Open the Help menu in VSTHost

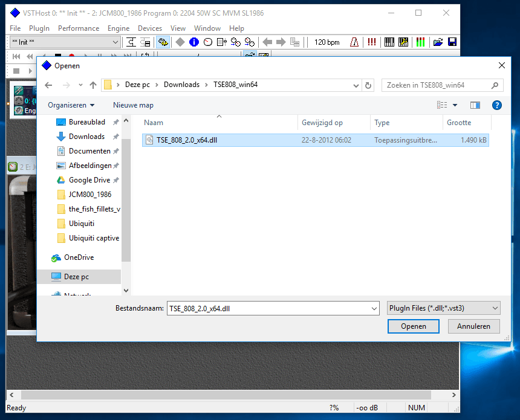(x=236, y=28)
